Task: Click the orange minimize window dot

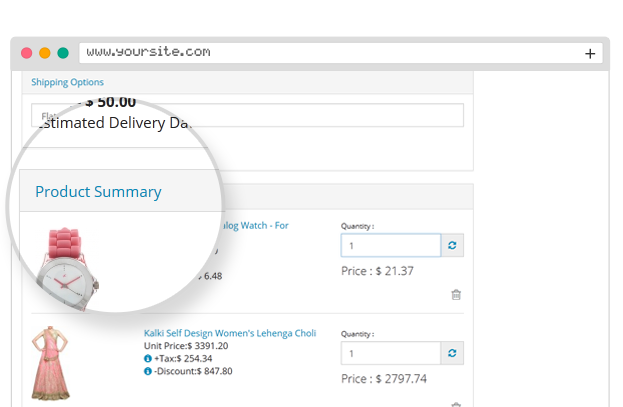Action: click(45, 53)
